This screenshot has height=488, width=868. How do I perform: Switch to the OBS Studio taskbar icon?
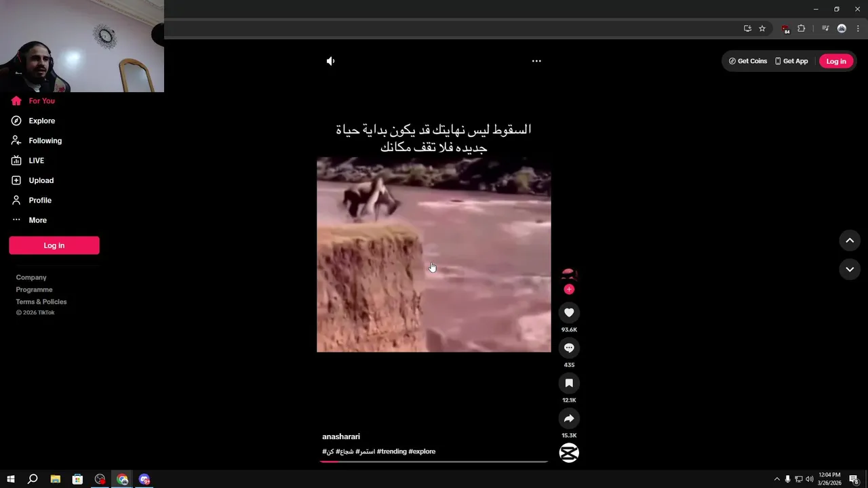[x=100, y=479]
